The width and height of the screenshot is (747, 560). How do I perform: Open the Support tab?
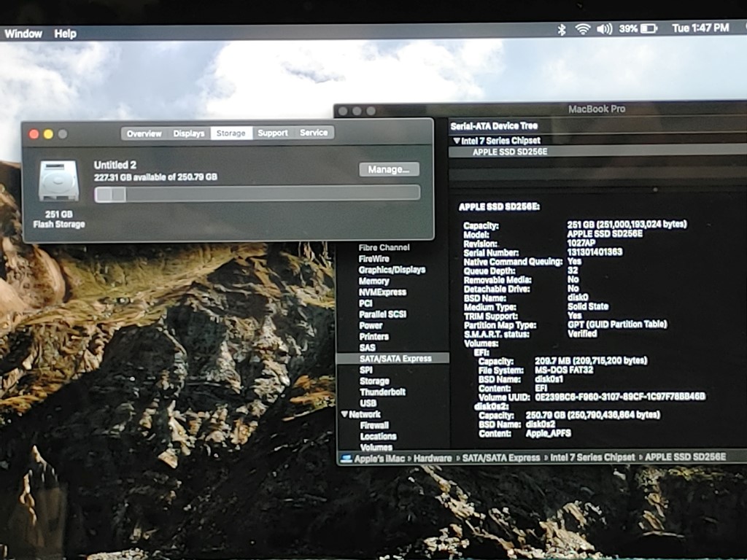pyautogui.click(x=273, y=133)
